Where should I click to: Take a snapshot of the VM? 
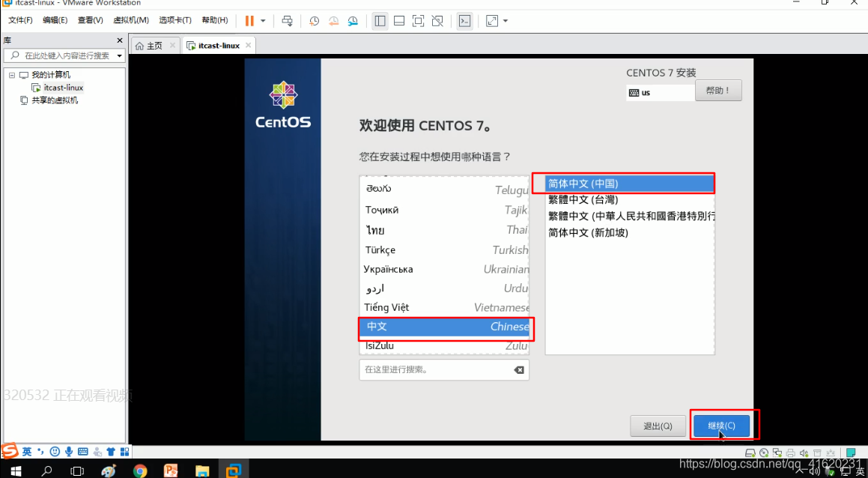[314, 21]
